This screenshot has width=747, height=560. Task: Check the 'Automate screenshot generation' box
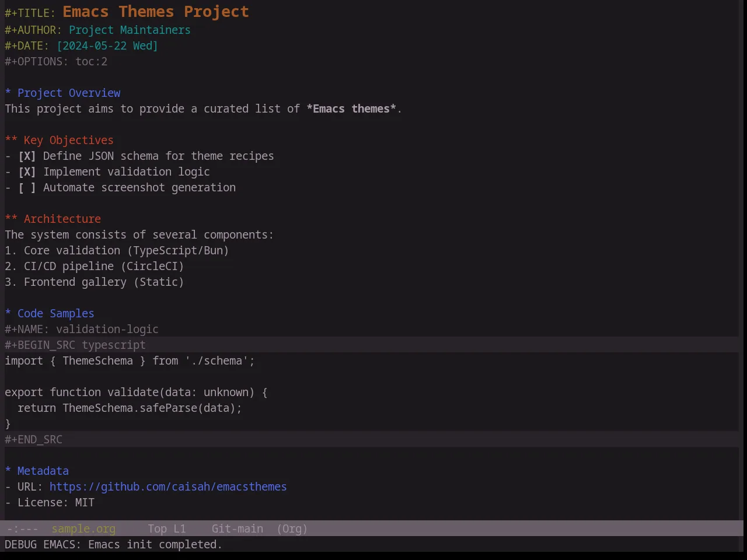[x=27, y=187]
